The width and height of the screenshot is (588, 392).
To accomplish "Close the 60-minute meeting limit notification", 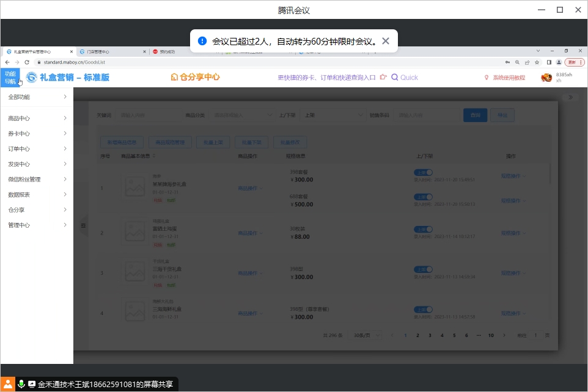I will point(385,42).
